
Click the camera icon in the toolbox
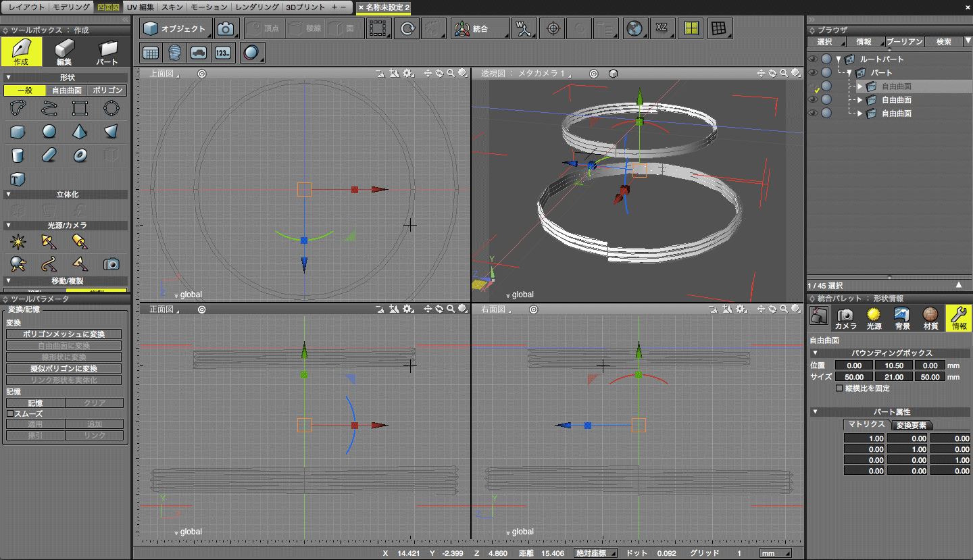coord(111,263)
